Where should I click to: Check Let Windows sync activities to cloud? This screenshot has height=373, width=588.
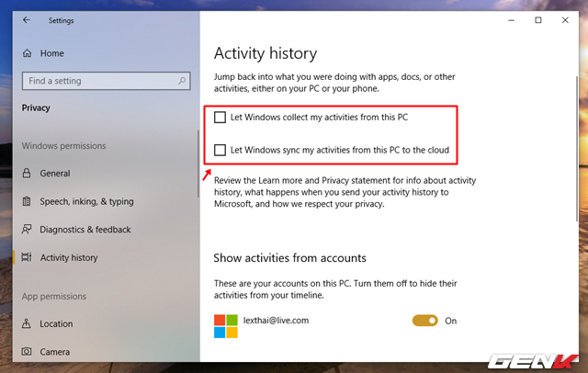click(220, 149)
